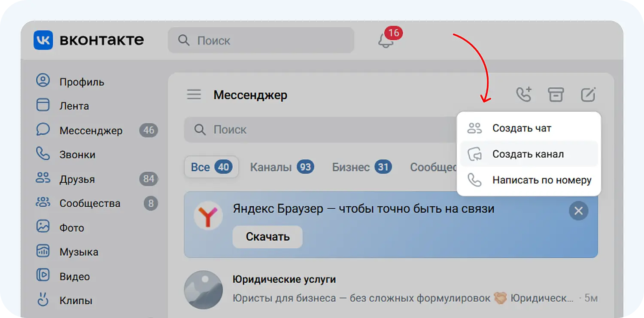Open the partially hidden Сообщества tab
The image size is (644, 318).
point(433,167)
